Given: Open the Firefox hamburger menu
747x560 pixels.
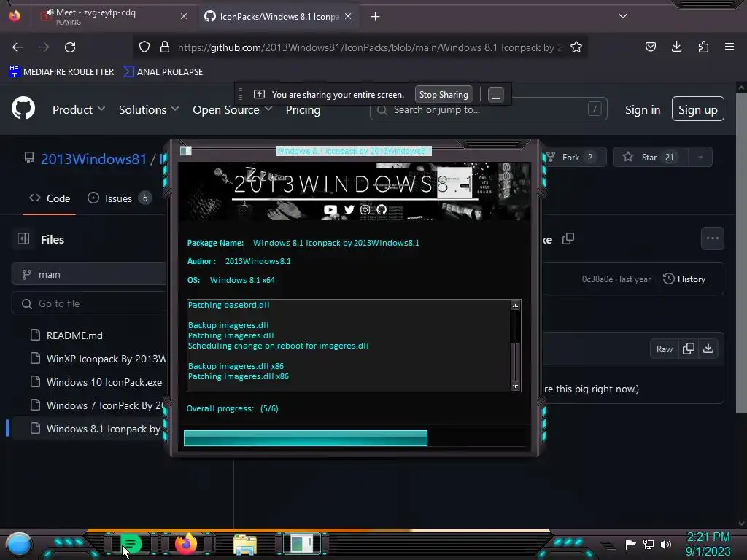Looking at the screenshot, I should tap(729, 47).
